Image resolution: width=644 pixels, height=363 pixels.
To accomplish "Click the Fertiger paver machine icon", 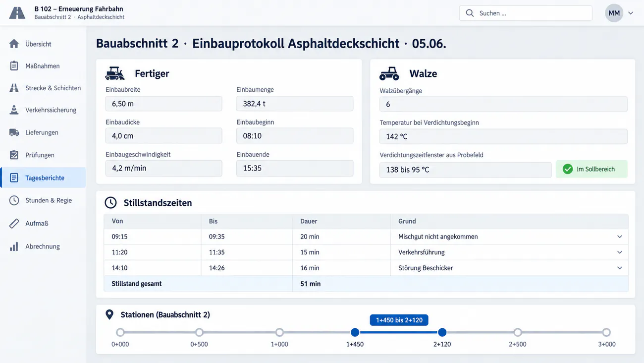I will click(115, 73).
